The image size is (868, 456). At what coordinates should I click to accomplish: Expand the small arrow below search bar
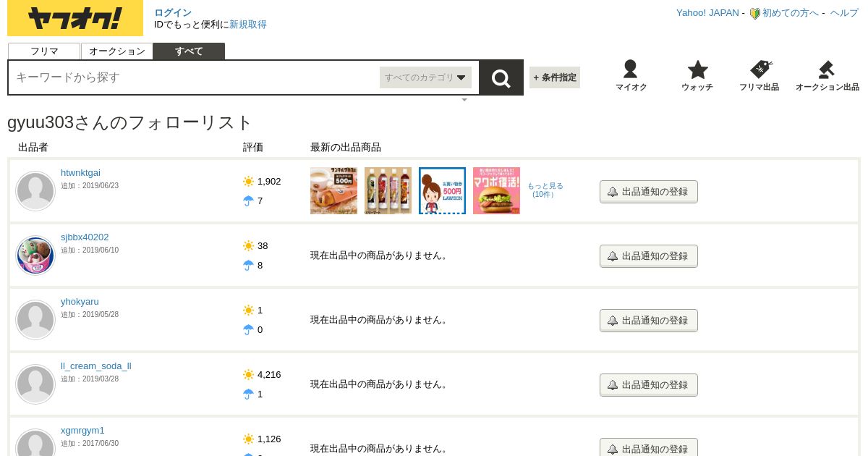[464, 100]
